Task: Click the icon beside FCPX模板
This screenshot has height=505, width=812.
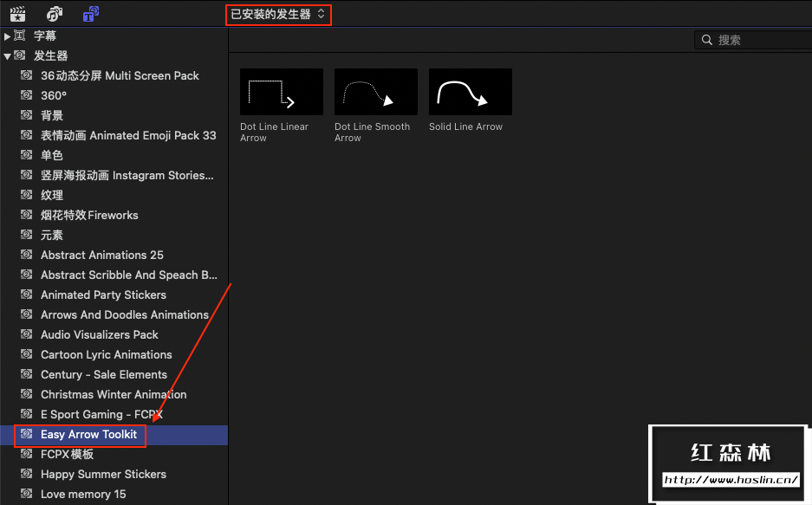Action: (26, 453)
